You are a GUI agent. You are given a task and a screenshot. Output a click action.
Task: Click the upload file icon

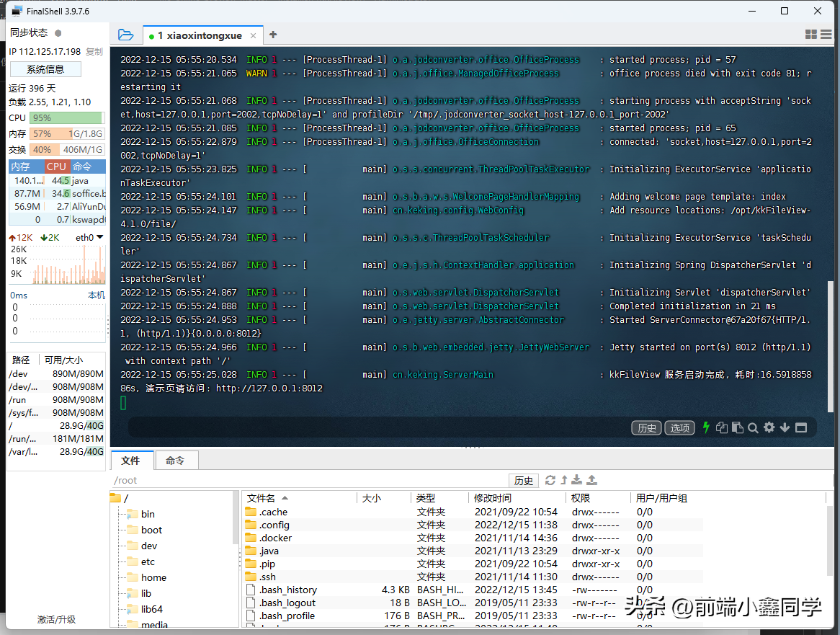592,480
